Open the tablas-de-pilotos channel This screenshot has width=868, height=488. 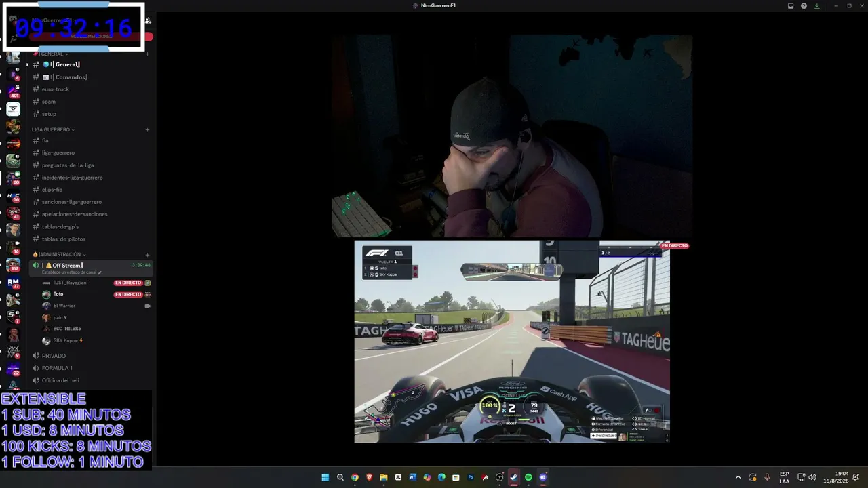tap(92, 239)
